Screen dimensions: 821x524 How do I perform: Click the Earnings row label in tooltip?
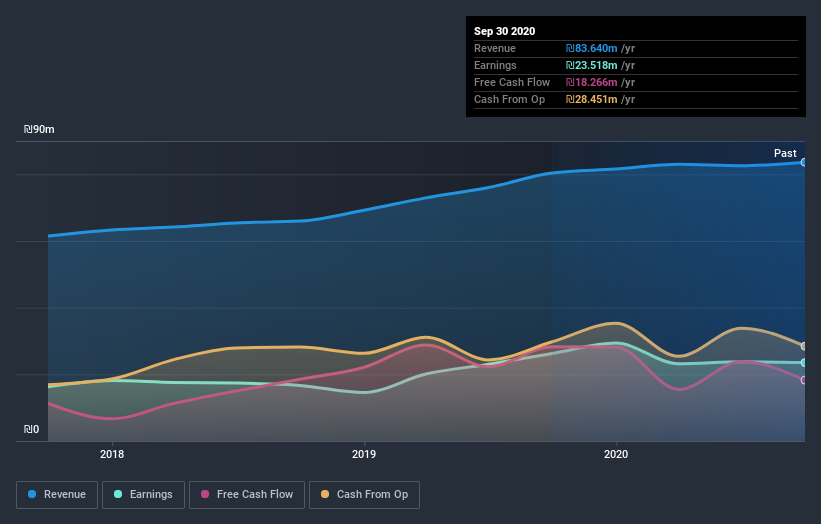point(495,65)
